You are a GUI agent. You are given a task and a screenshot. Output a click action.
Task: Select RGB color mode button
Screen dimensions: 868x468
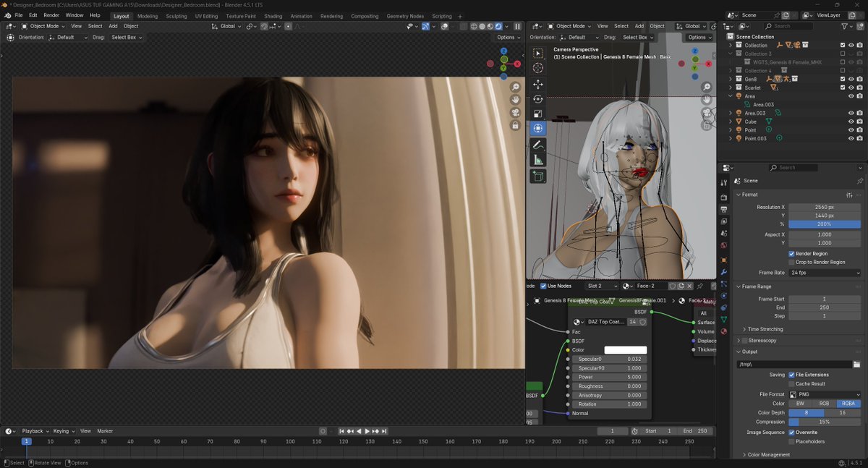pos(824,404)
